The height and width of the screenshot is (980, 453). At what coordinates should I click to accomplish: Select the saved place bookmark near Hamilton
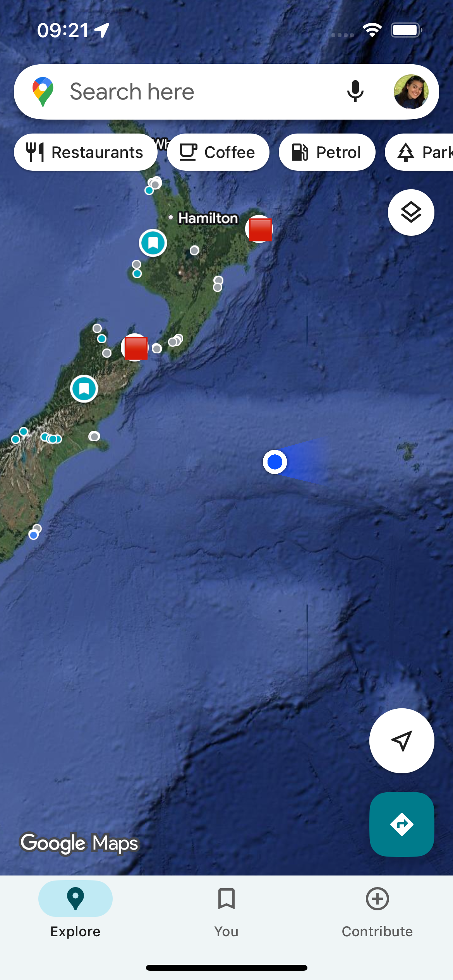153,243
